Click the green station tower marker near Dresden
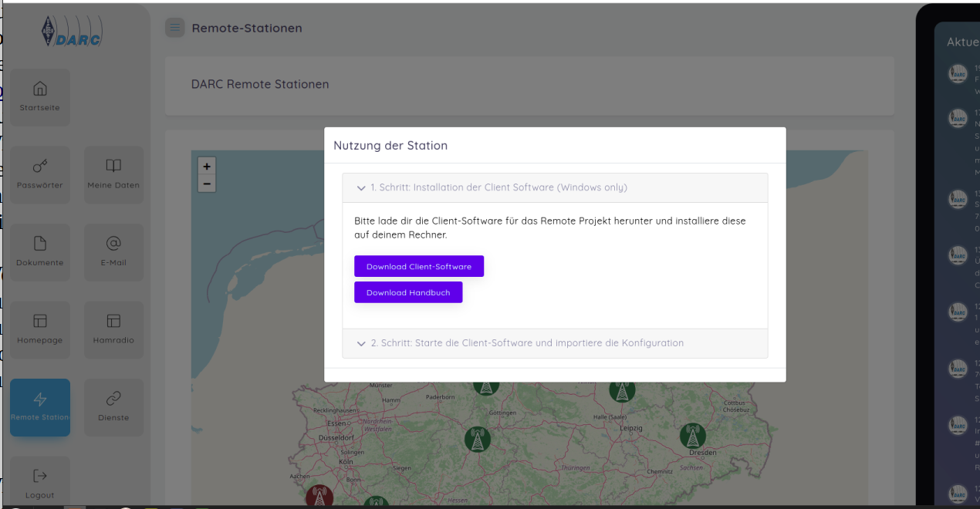 click(692, 436)
